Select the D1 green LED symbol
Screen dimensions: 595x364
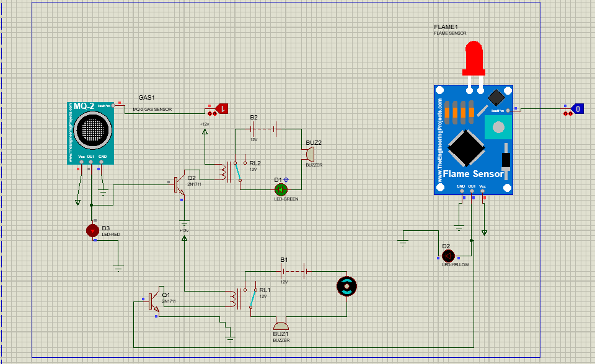tap(281, 189)
